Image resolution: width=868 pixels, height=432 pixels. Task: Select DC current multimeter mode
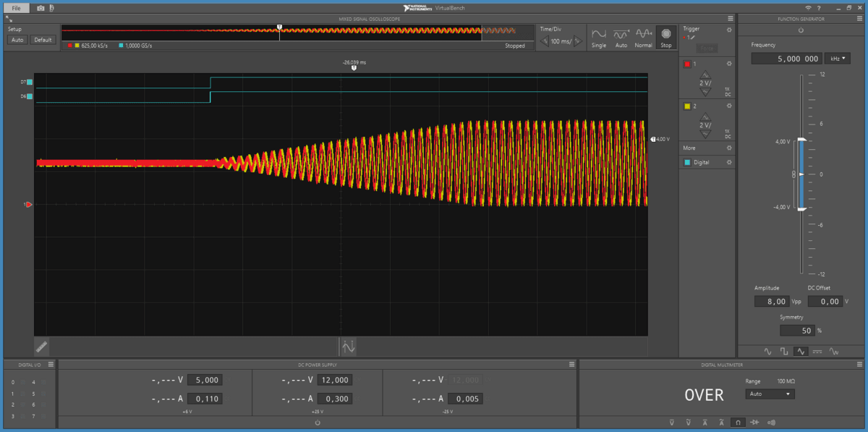[x=704, y=422]
